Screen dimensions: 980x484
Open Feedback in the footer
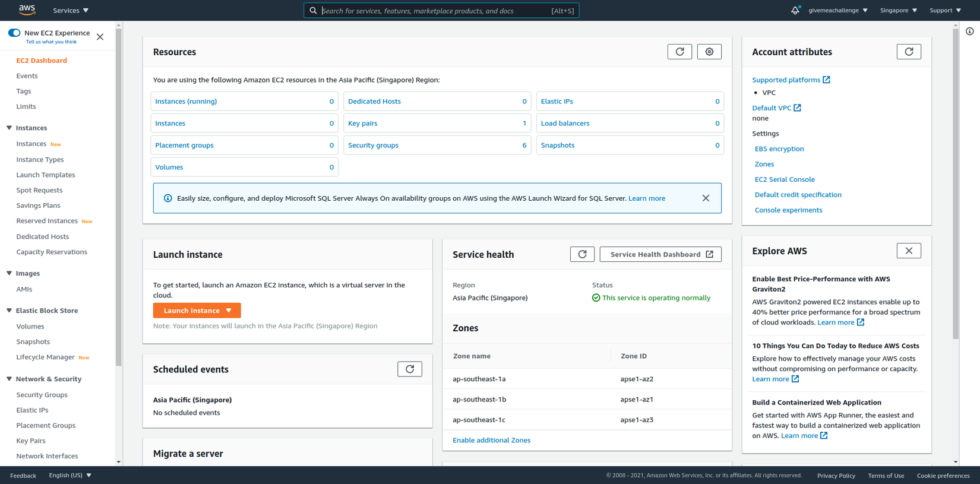coord(23,476)
